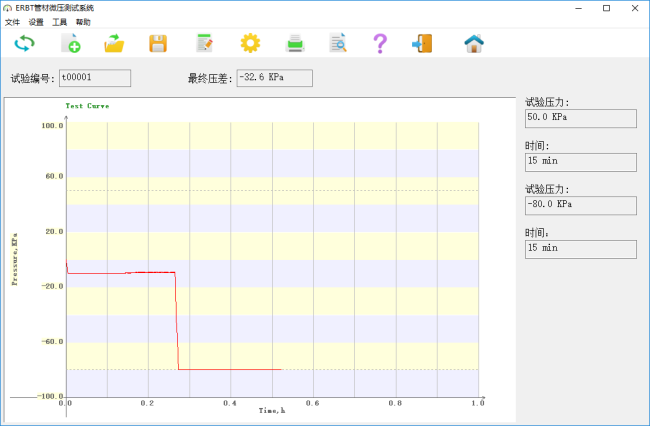Image resolution: width=650 pixels, height=426 pixels.
Task: Open help via the question mark icon
Action: [380, 43]
